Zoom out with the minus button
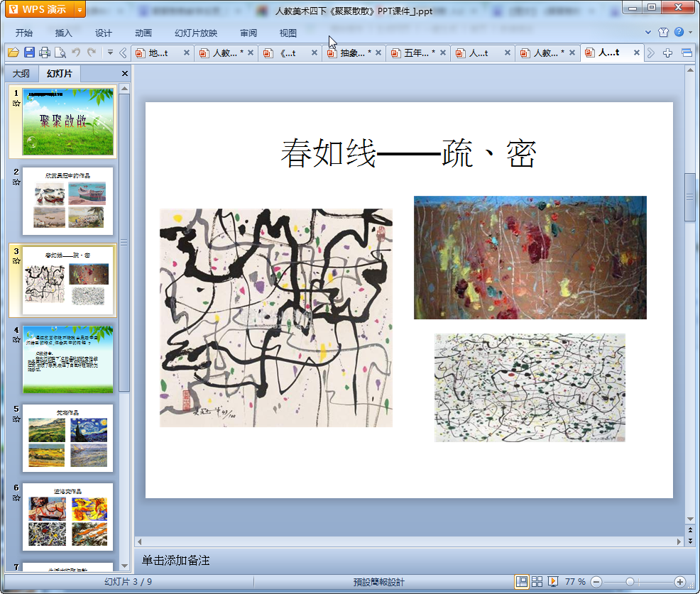This screenshot has width=700, height=594. point(596,581)
